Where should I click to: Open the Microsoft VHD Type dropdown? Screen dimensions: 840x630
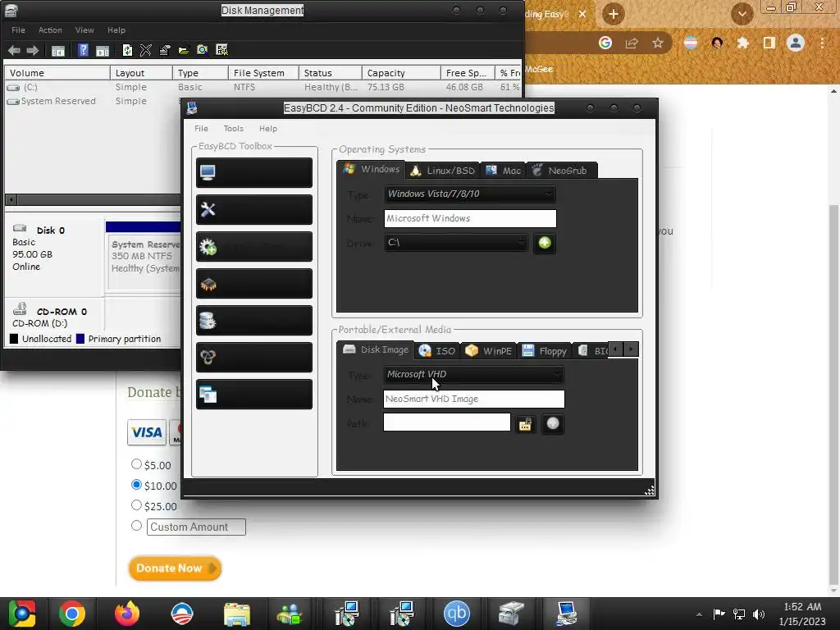pyautogui.click(x=473, y=374)
